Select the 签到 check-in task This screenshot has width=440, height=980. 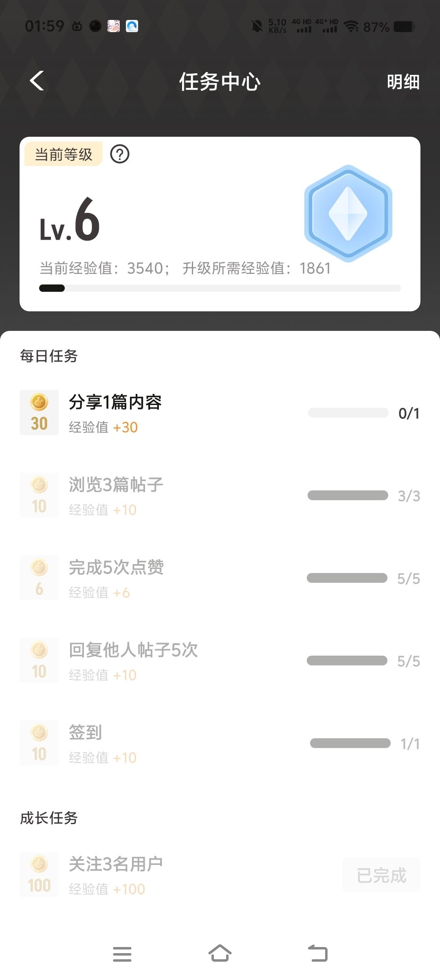coord(85,733)
